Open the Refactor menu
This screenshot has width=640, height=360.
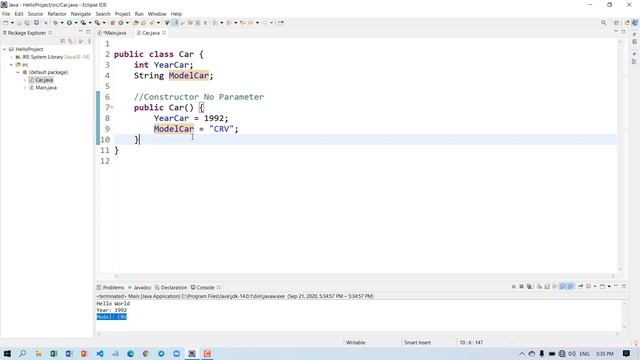click(57, 14)
